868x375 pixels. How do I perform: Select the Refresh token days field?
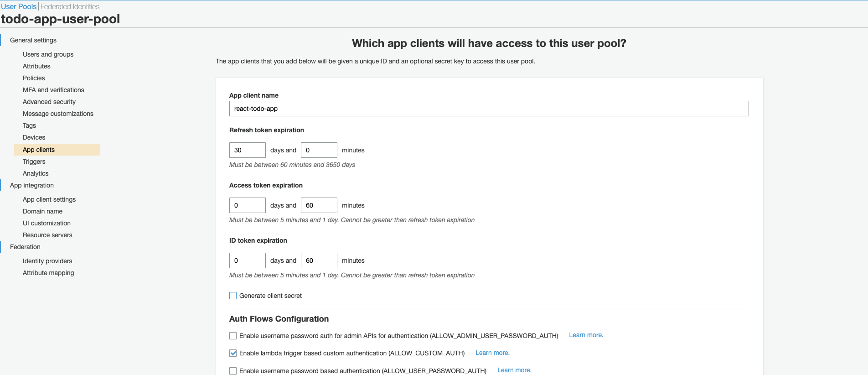pyautogui.click(x=248, y=150)
